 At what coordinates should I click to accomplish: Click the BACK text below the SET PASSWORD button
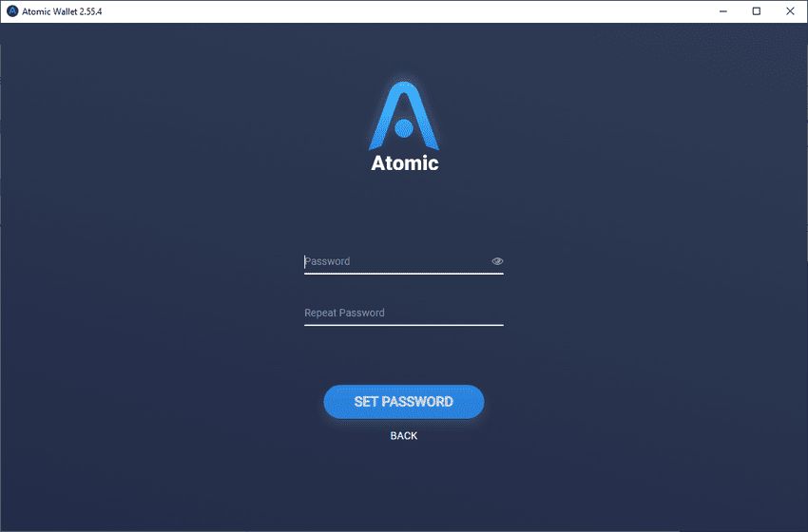coord(404,436)
